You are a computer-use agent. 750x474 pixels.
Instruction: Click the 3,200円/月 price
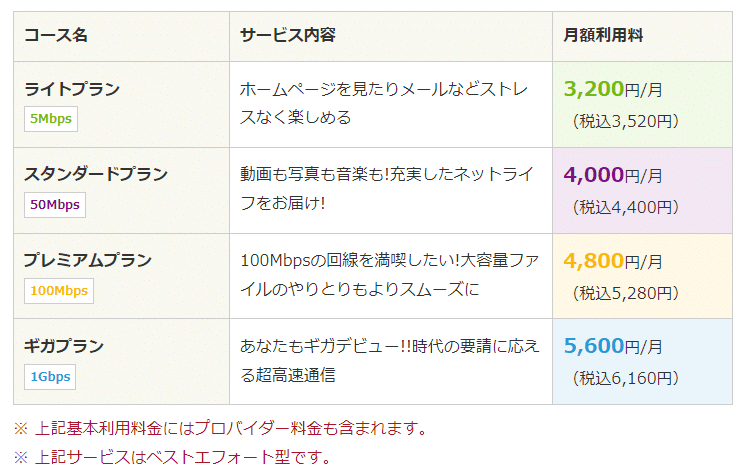pos(613,89)
